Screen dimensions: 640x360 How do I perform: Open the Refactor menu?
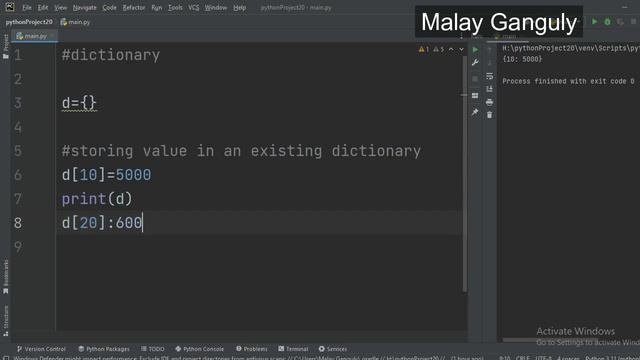(134, 7)
